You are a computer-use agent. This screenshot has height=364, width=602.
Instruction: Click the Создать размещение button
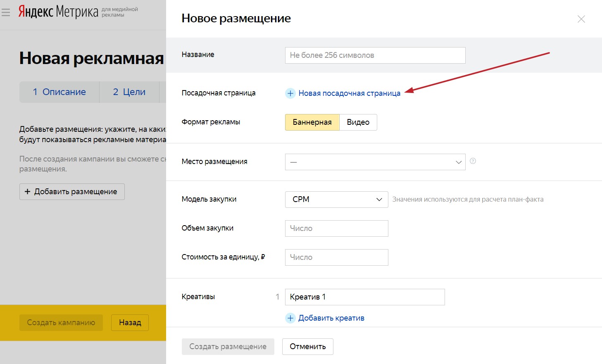[x=228, y=347]
